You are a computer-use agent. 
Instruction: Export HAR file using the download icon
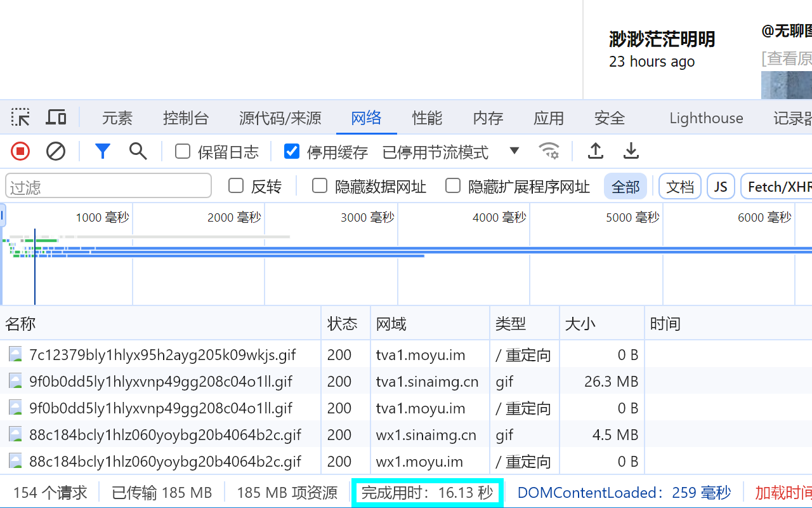pyautogui.click(x=631, y=151)
